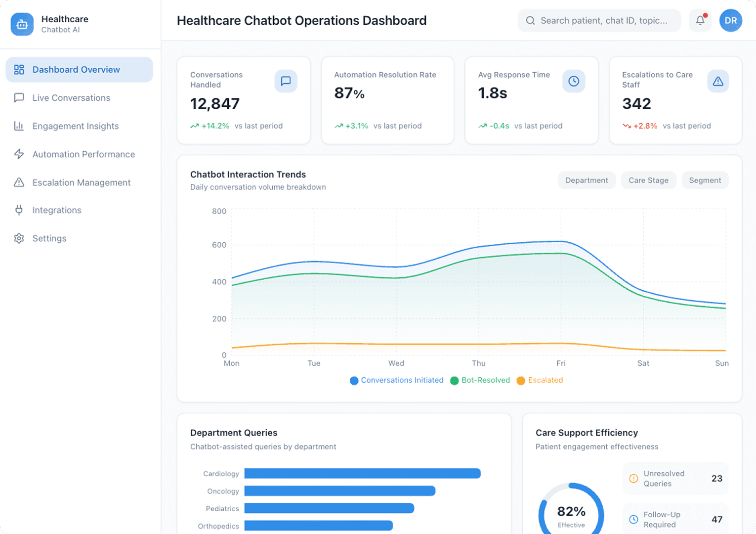Select the Care Stage filter
Image resolution: width=756 pixels, height=534 pixels.
pyautogui.click(x=648, y=180)
